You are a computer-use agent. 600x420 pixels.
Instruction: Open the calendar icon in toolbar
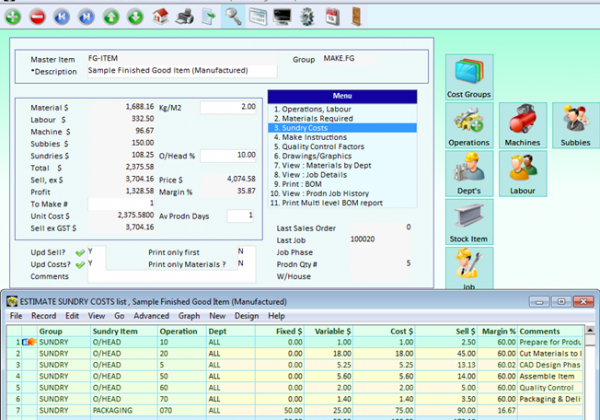click(x=332, y=17)
